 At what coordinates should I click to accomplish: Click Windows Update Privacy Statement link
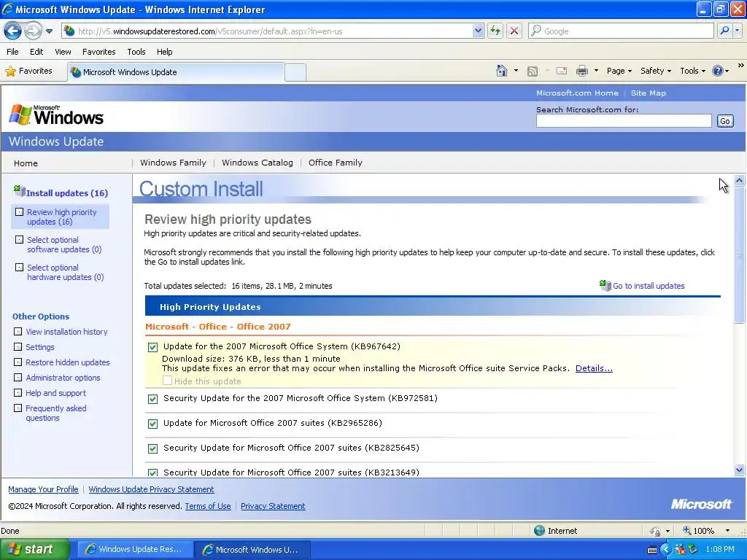point(151,489)
